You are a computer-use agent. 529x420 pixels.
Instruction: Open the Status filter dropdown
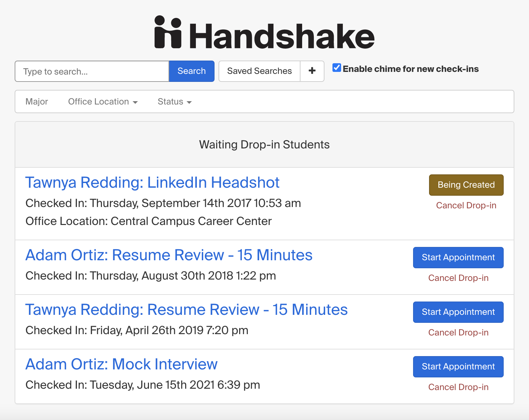pos(175,102)
